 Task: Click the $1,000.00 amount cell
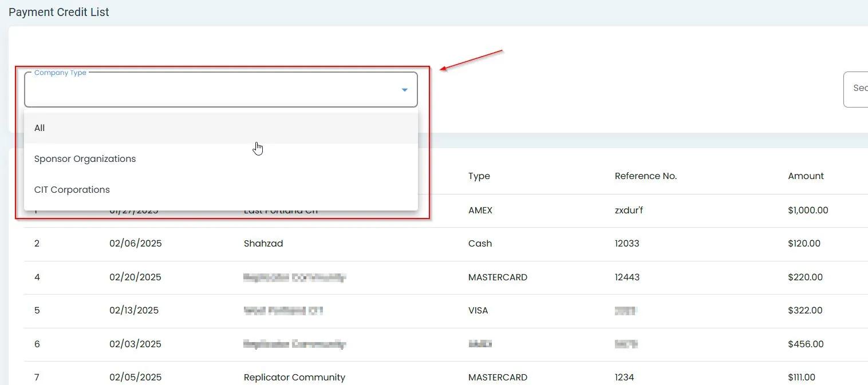807,211
